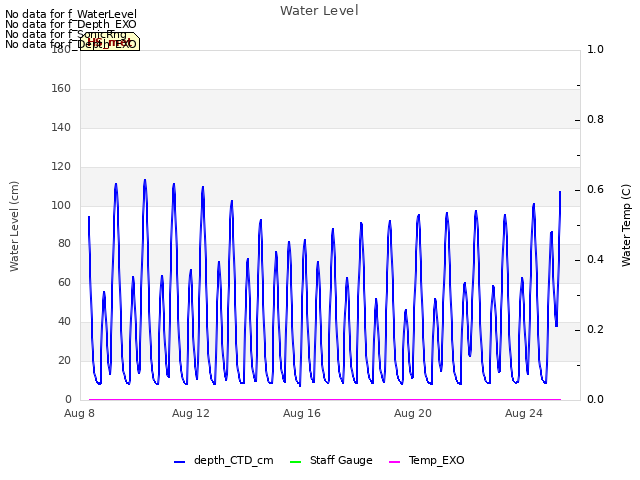The height and width of the screenshot is (480, 640).
Task: Click the '160' left axis tick label
Action: [x=61, y=89]
